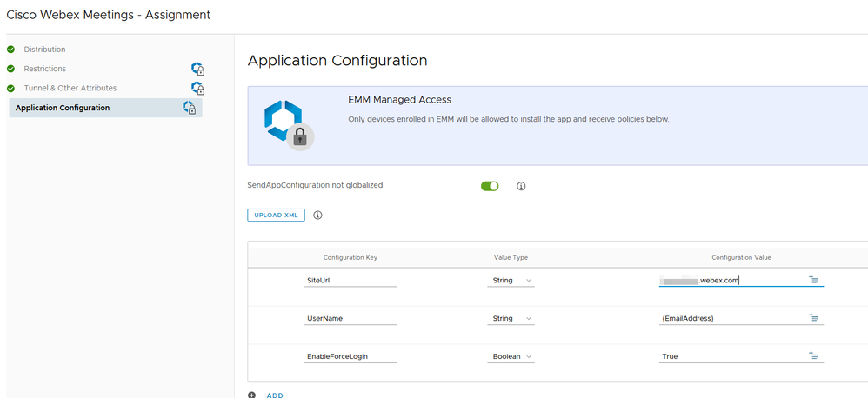Edit the UserName configuration key field

[351, 319]
